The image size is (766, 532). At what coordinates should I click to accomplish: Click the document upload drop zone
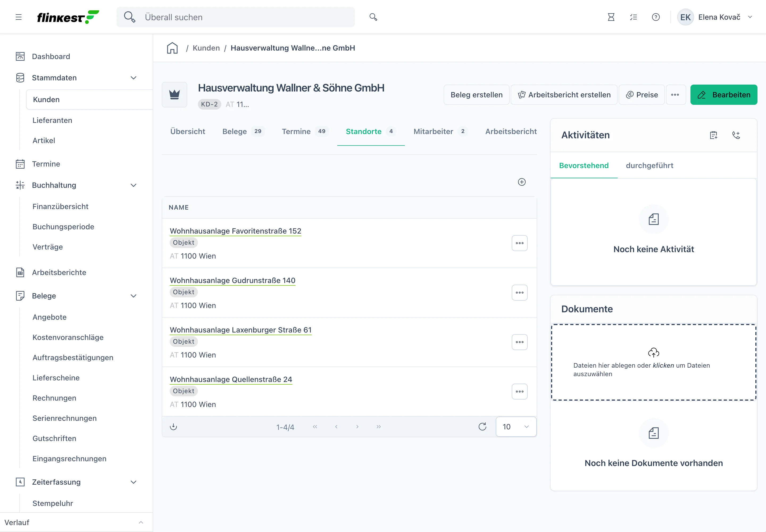click(653, 362)
